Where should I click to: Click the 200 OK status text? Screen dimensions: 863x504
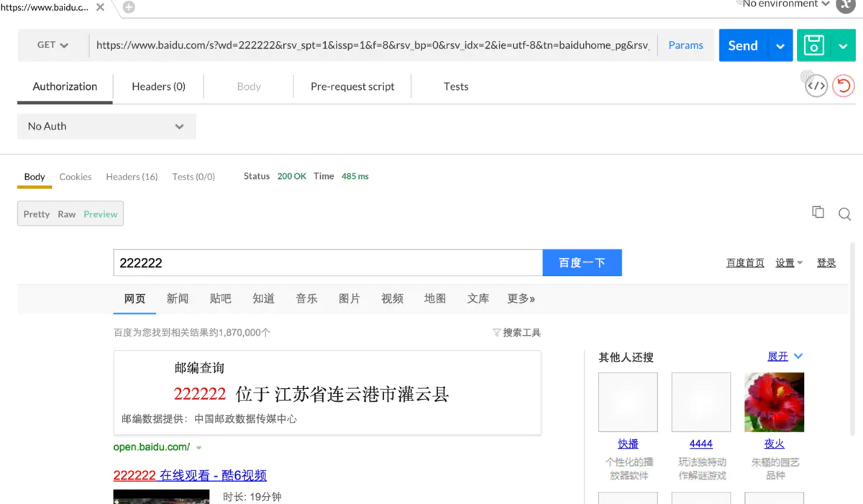pos(292,176)
